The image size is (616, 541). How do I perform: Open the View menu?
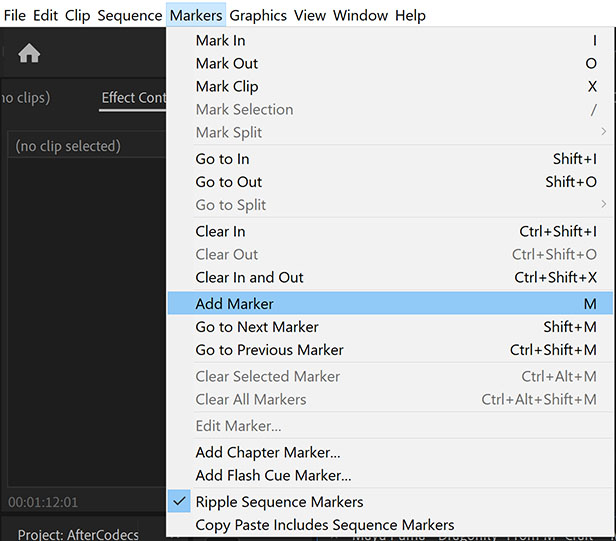coord(310,15)
